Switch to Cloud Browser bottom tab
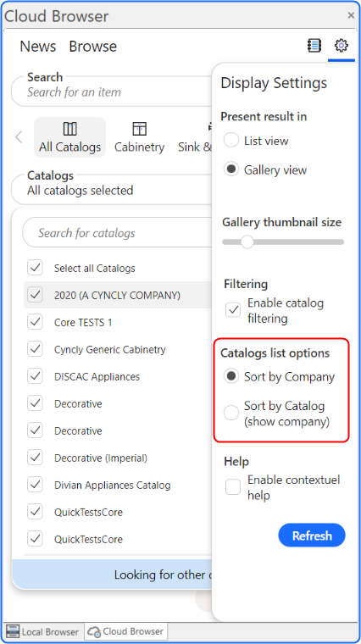 [x=126, y=631]
